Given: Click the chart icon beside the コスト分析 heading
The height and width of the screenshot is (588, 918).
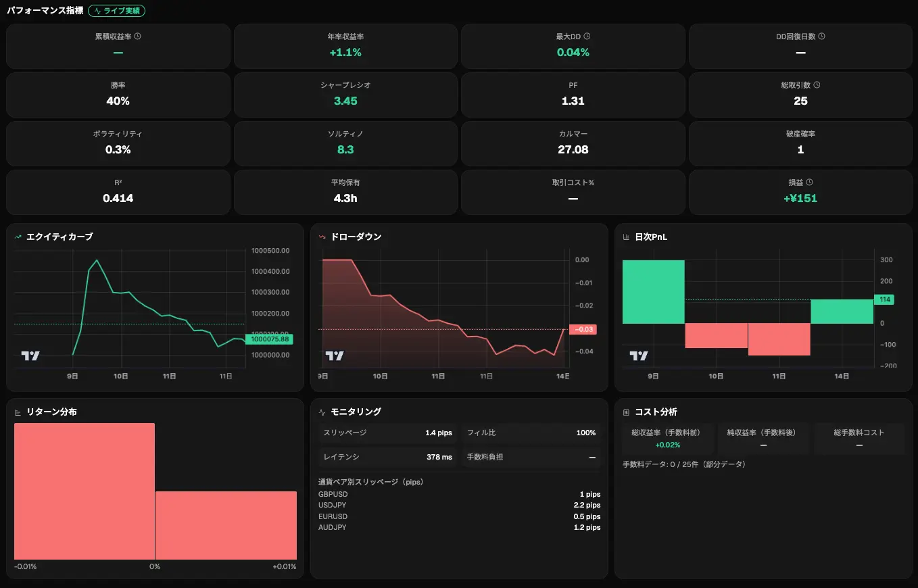Looking at the screenshot, I should (x=626, y=412).
